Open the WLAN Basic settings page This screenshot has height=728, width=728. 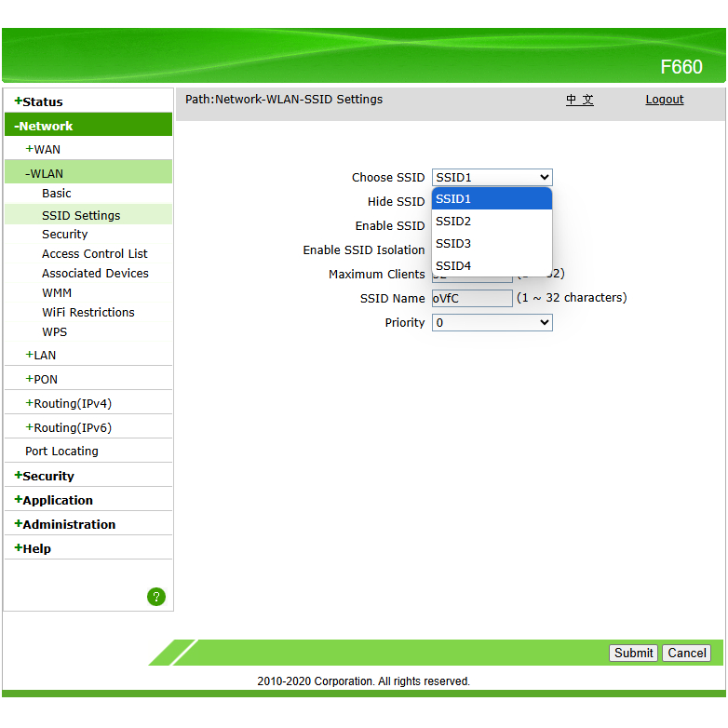[57, 194]
